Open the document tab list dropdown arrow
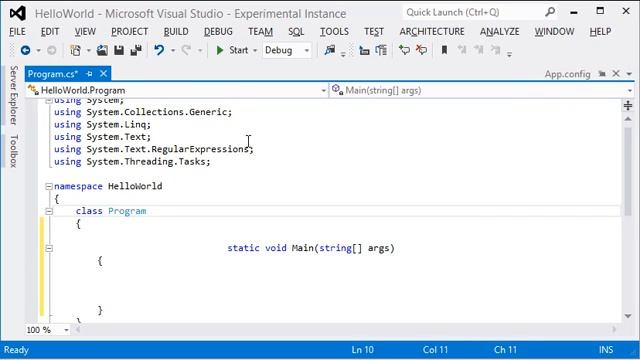This screenshot has height=360, width=640. point(629,74)
